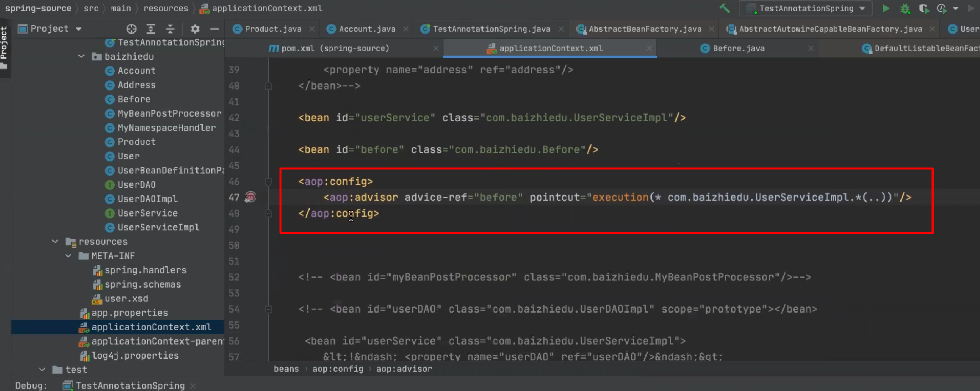The image size is (980, 391).
Task: Click the profiler run icon
Action: (x=942, y=8)
